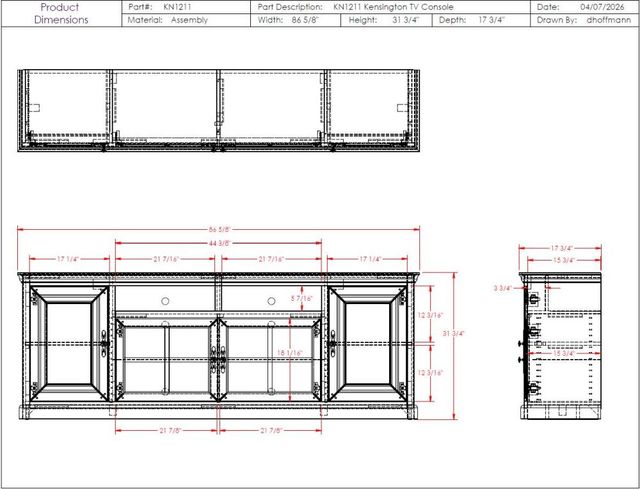
Task: Click the Date value 04/07/2026
Action: 602,7
